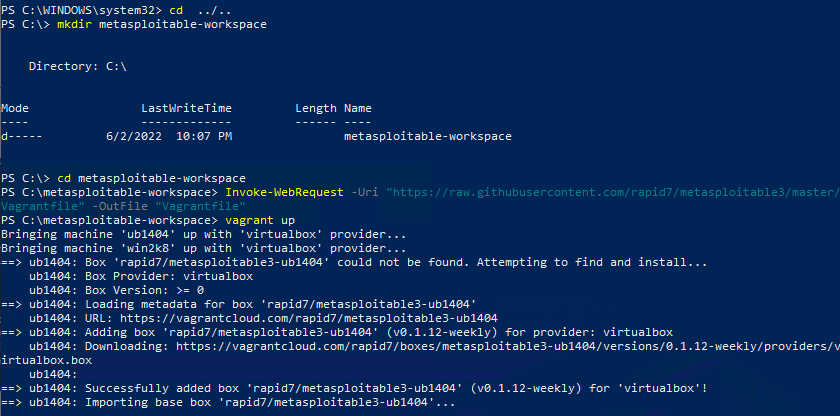The image size is (840, 416).
Task: Click the yellow mkdir command
Action: pos(74,25)
